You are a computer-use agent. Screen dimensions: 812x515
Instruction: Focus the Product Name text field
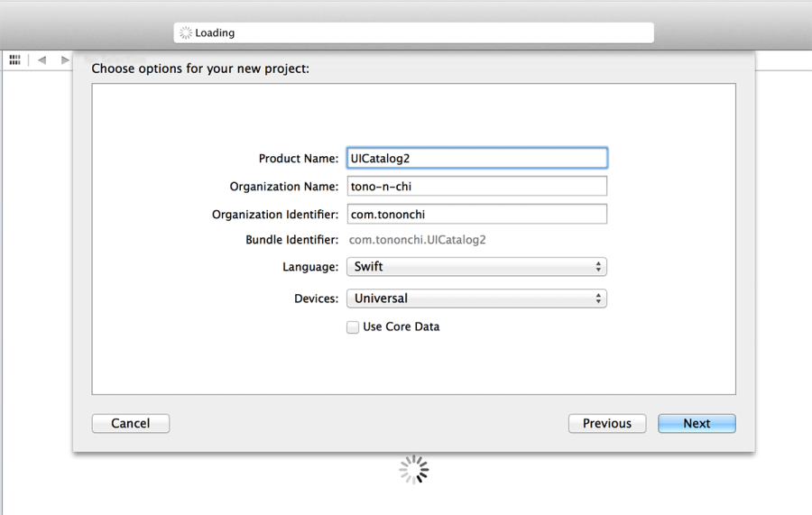(x=476, y=158)
